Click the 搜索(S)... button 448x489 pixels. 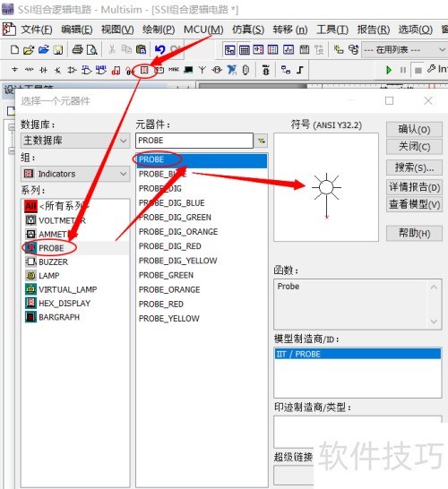pos(414,167)
